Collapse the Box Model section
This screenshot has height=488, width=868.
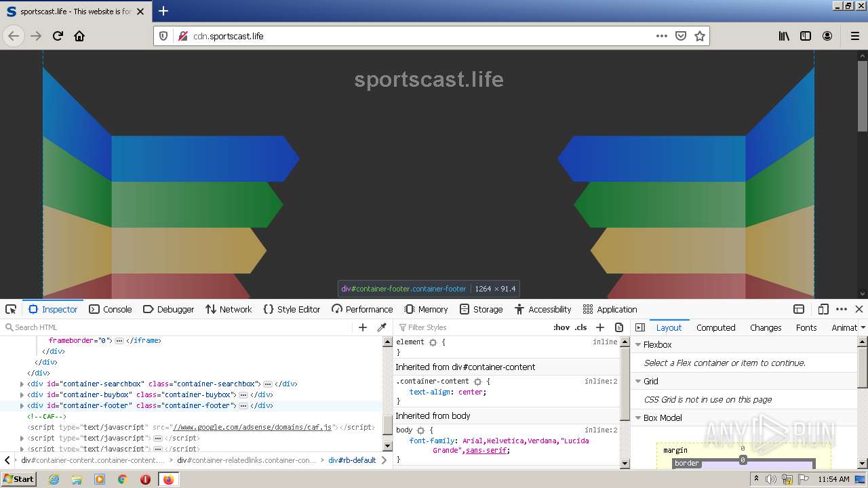(637, 418)
